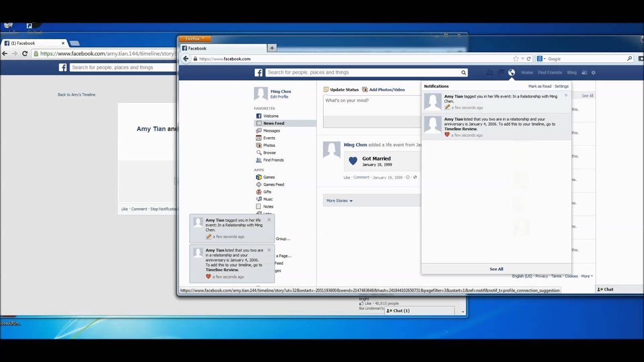This screenshot has height=362, width=644.
Task: Open Timeline Review notification in dropdown
Action: [496, 127]
